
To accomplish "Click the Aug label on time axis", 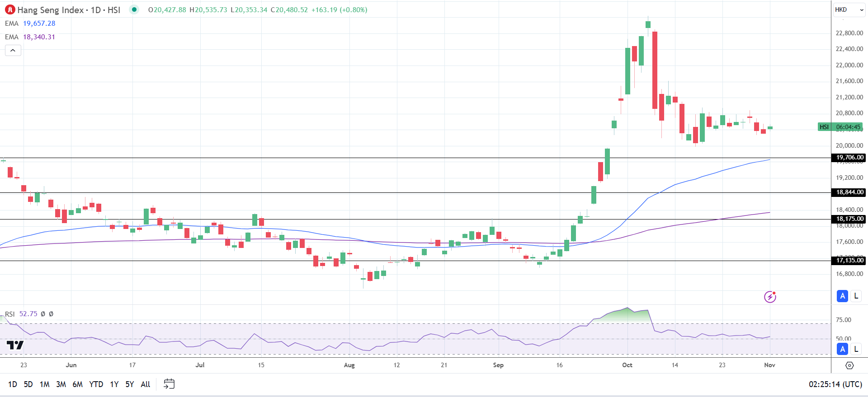I will [349, 365].
